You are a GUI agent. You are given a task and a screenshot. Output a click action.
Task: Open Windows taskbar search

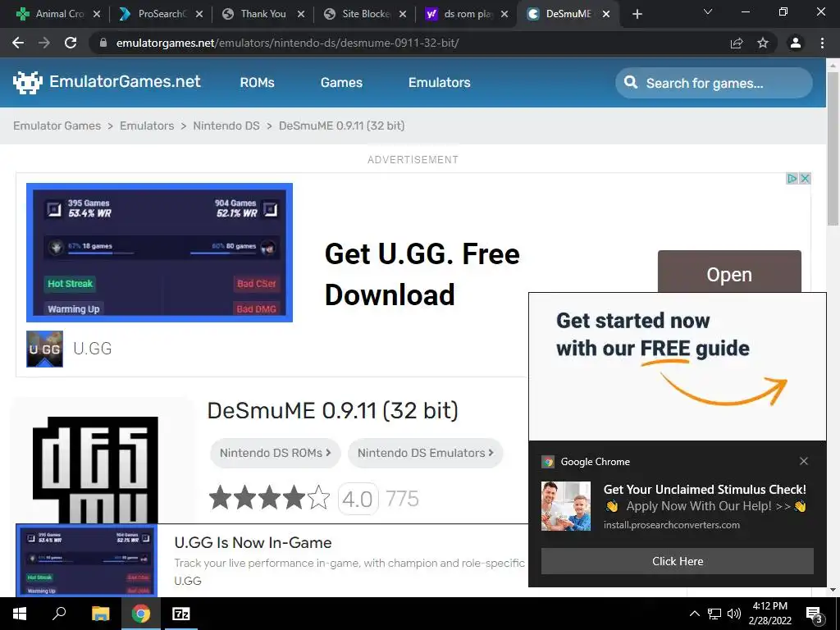point(59,614)
